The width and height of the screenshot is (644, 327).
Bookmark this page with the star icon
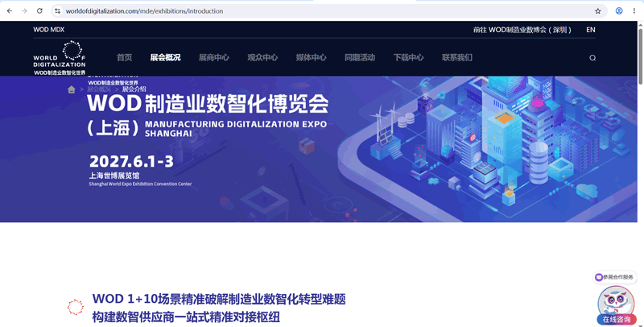[597, 11]
